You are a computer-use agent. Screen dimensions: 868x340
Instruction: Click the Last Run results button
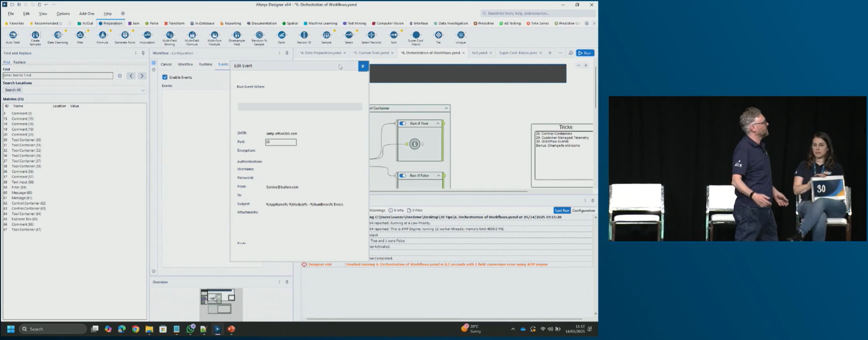[562, 211]
